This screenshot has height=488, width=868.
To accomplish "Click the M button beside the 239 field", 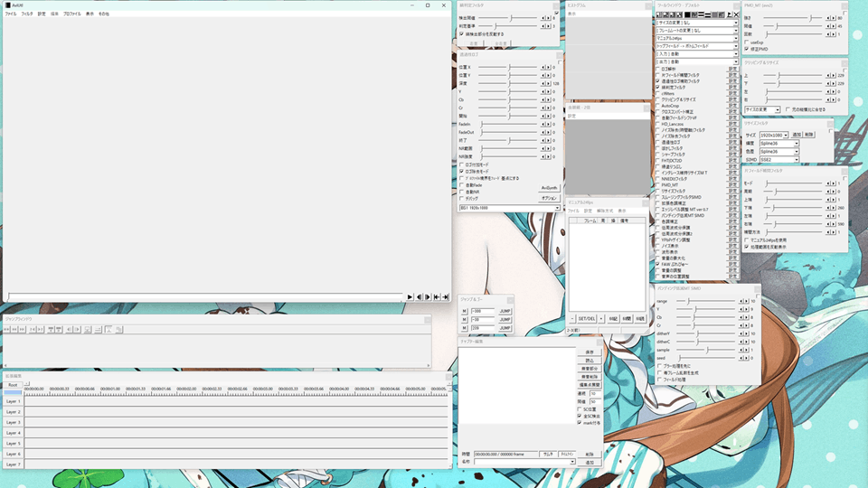I will click(465, 328).
